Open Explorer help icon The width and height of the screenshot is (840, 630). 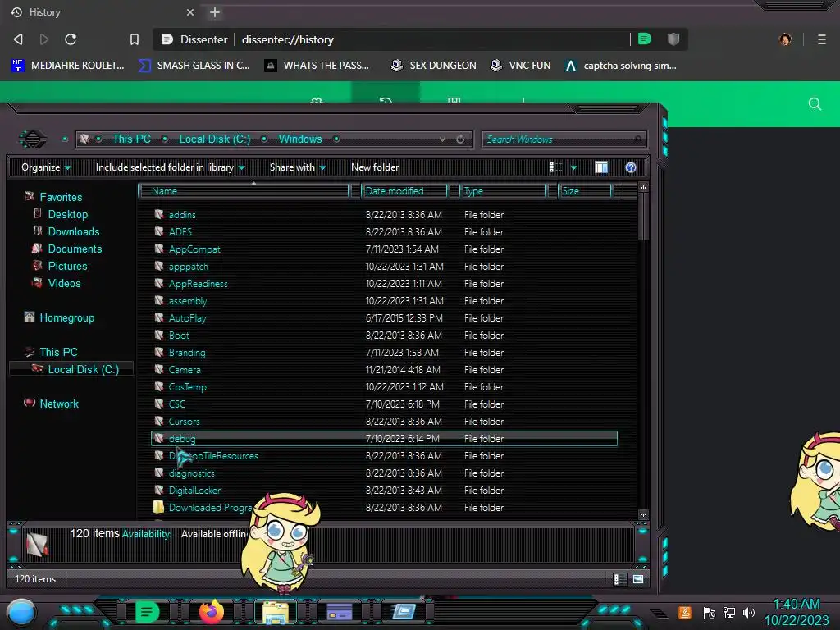[631, 167]
